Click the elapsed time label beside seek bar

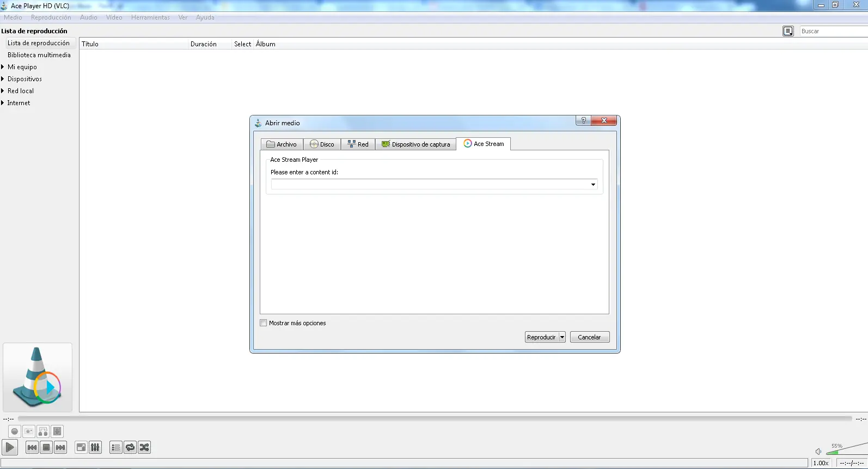(x=8, y=419)
